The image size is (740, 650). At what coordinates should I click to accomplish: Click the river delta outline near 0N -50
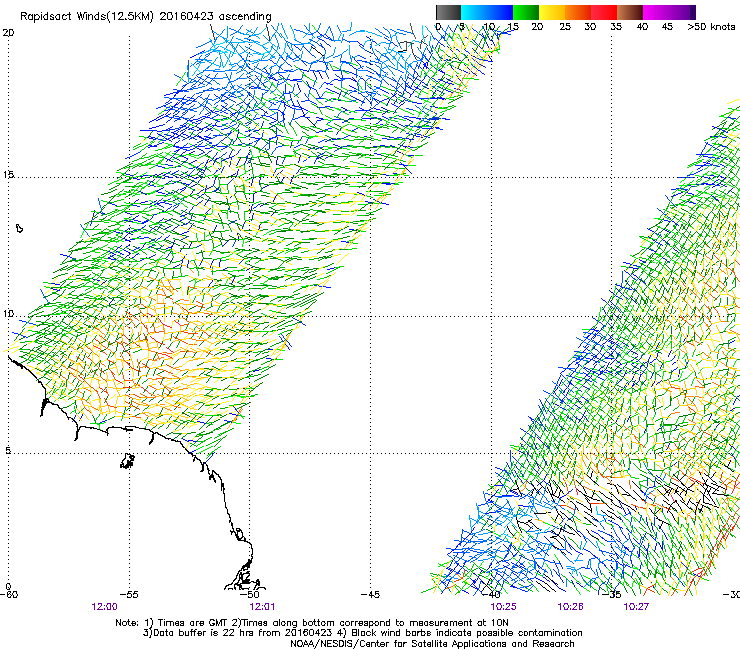(x=244, y=574)
